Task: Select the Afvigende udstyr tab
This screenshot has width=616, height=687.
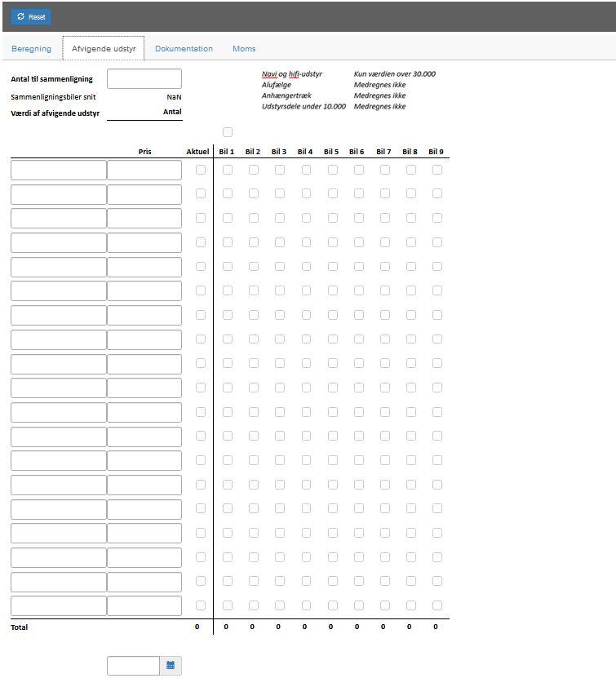Action: [104, 49]
